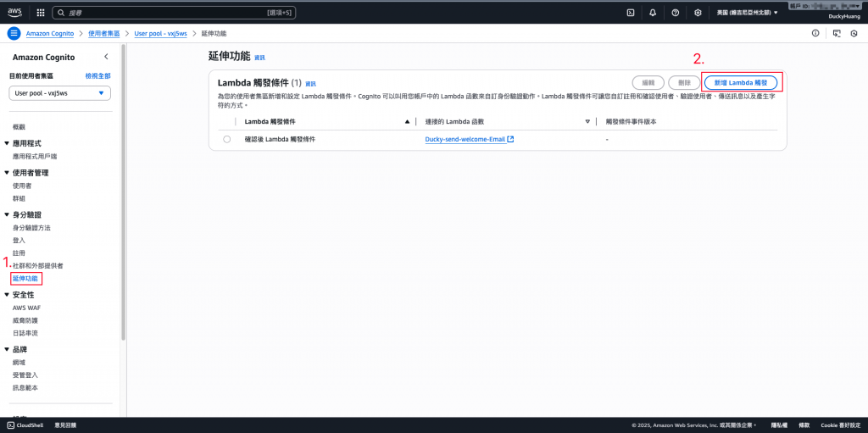The width and height of the screenshot is (868, 433).
Task: Click 檢視全部 link in sidebar
Action: point(98,76)
